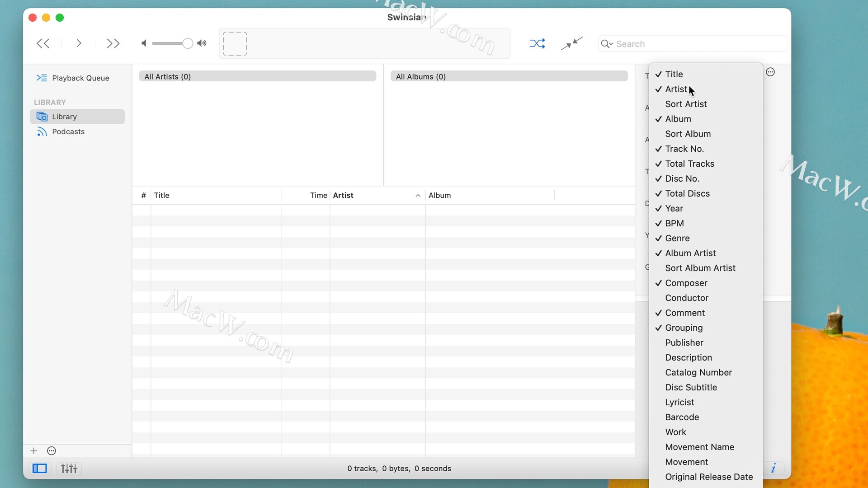Sort by the Title column header
This screenshot has width=868, height=488.
216,195
